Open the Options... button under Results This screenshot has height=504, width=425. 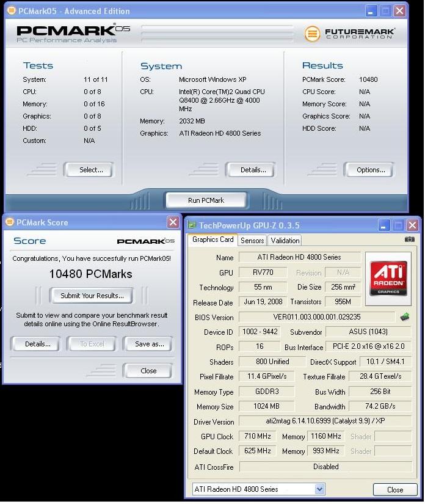click(369, 170)
